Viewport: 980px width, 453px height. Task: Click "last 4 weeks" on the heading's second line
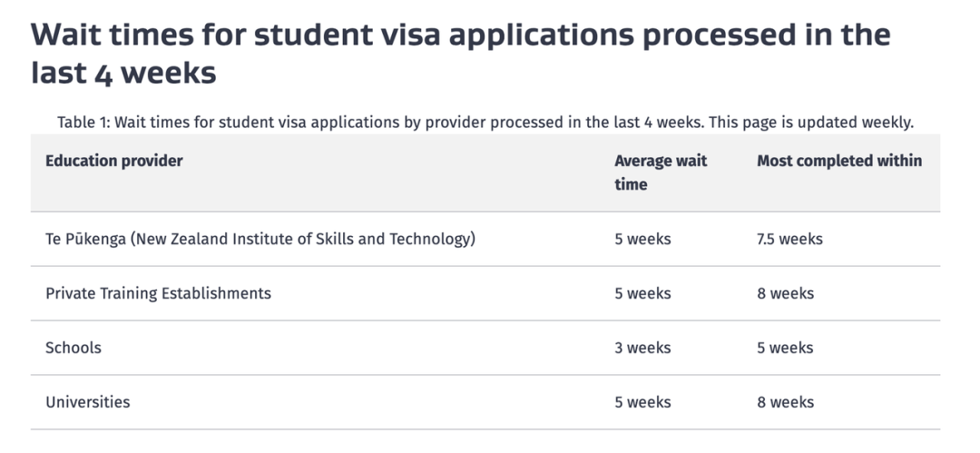(x=123, y=74)
